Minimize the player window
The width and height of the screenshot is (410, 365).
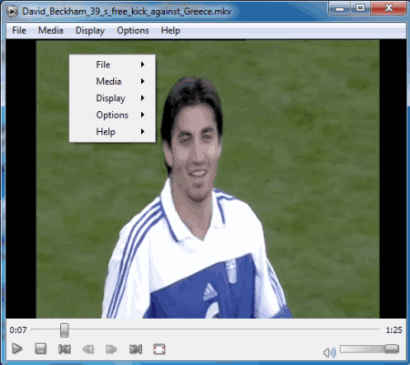tap(340, 8)
